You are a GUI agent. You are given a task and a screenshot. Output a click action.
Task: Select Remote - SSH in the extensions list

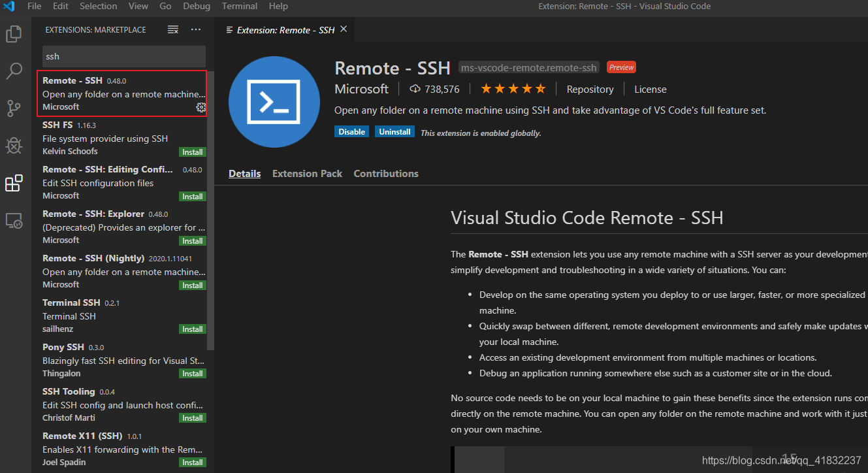click(122, 93)
